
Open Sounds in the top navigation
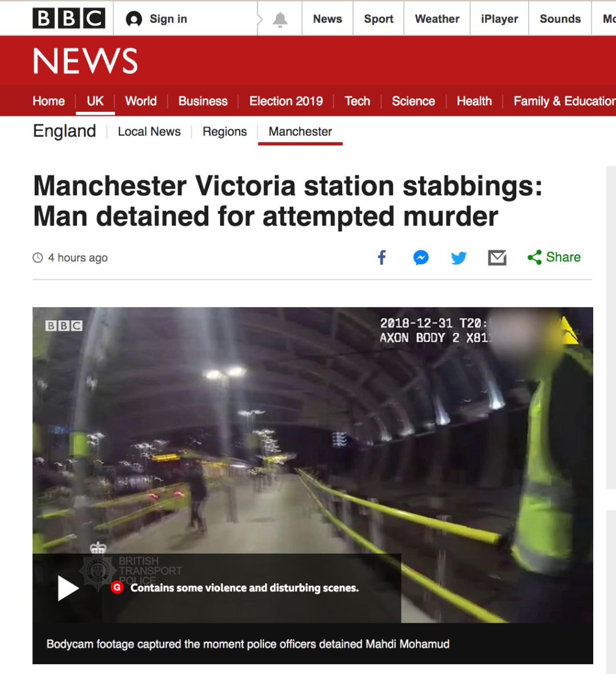560,19
